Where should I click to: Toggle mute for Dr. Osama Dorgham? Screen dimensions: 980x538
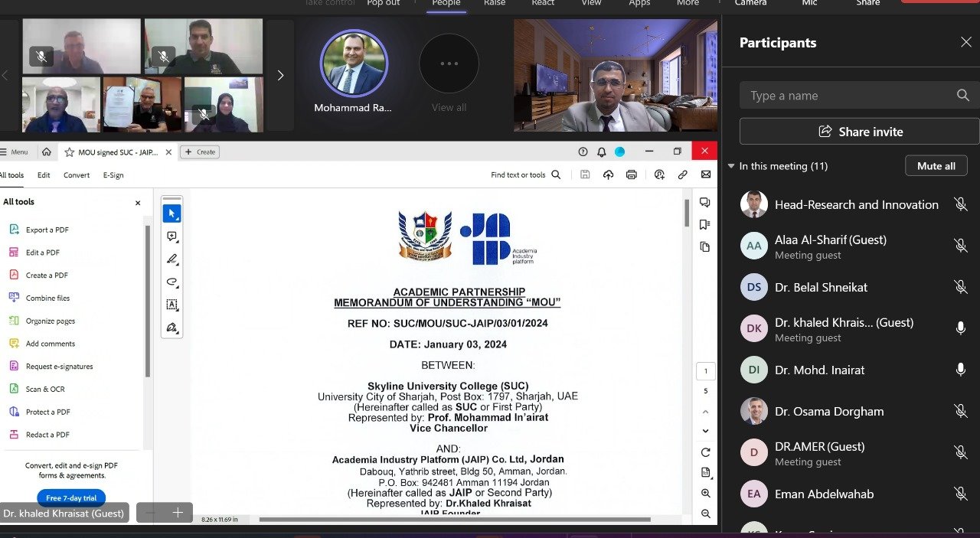point(960,411)
